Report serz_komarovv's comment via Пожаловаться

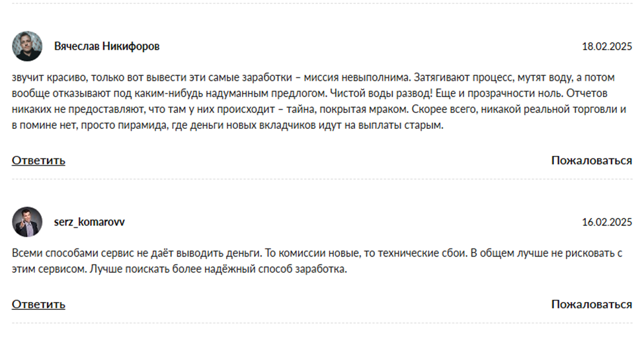[x=591, y=304]
